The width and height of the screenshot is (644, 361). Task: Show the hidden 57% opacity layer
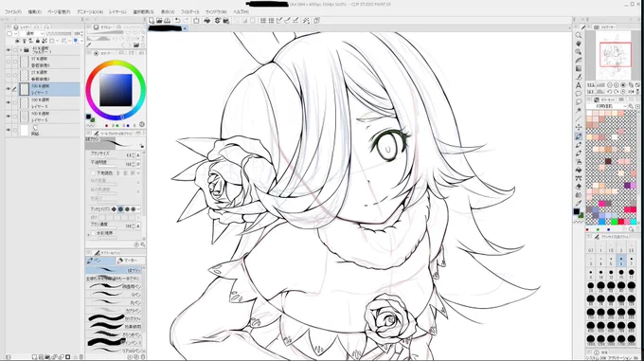[9, 62]
